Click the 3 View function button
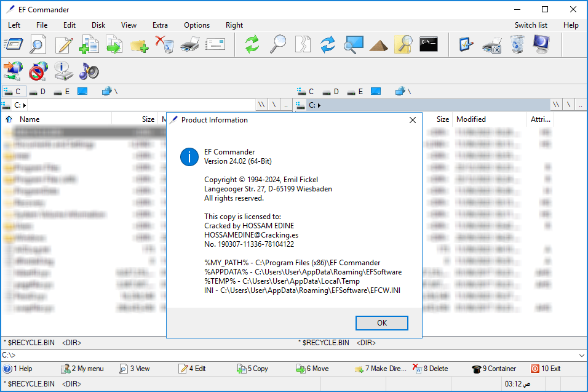The width and height of the screenshot is (588, 392). tap(135, 369)
